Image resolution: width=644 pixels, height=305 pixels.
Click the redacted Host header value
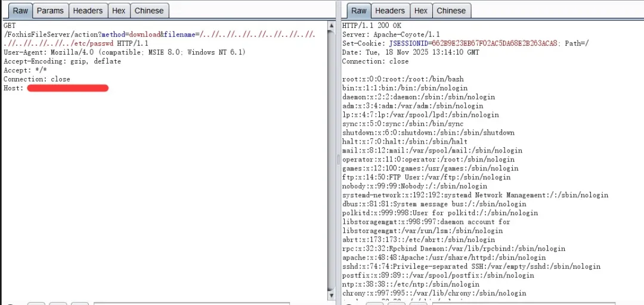68,88
